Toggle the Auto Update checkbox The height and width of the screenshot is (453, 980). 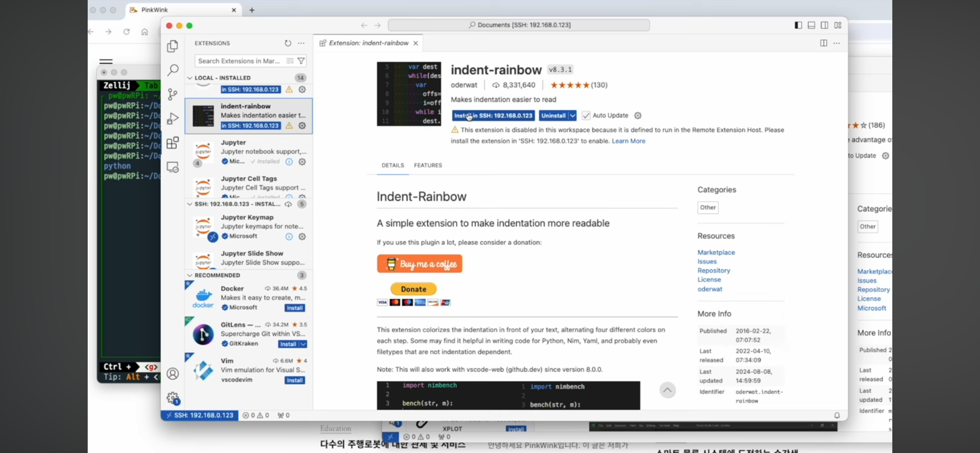click(586, 116)
